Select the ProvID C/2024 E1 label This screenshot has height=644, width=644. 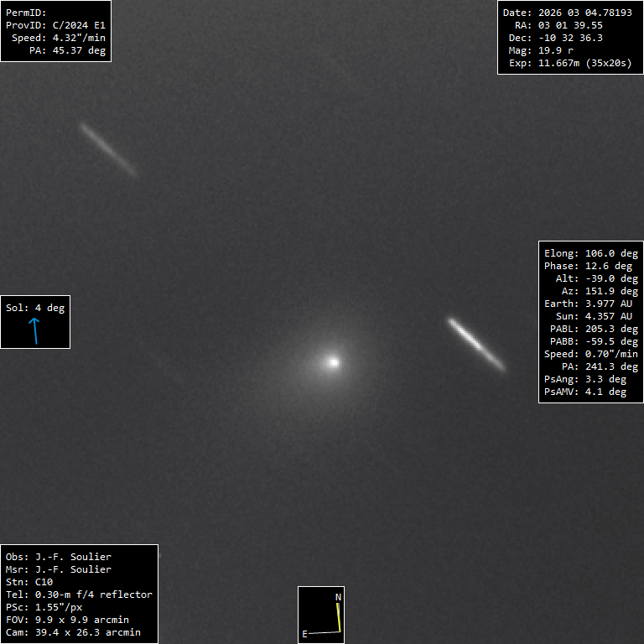[x=55, y=25]
